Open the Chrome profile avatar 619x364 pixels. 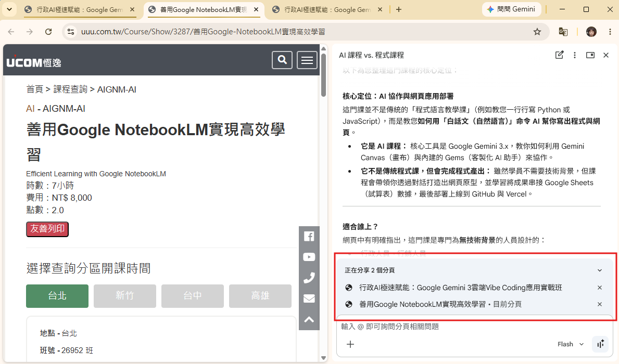click(591, 32)
